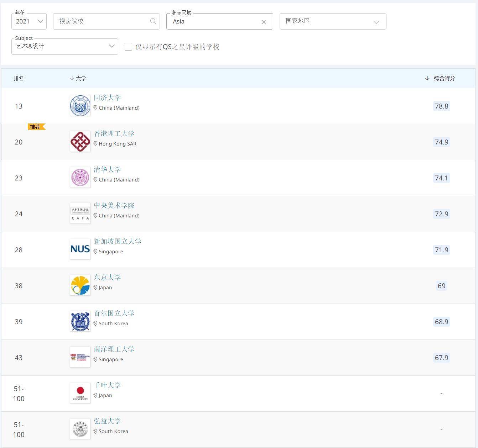
Task: Open 香港理工大学 university link
Action: tap(114, 133)
